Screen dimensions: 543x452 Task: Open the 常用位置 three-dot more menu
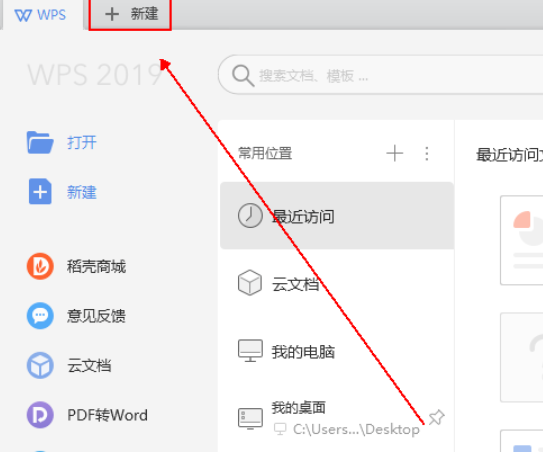pos(427,153)
